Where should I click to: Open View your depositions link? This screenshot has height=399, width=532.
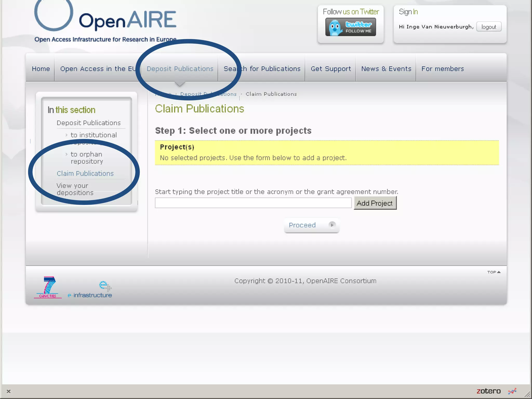tap(75, 189)
